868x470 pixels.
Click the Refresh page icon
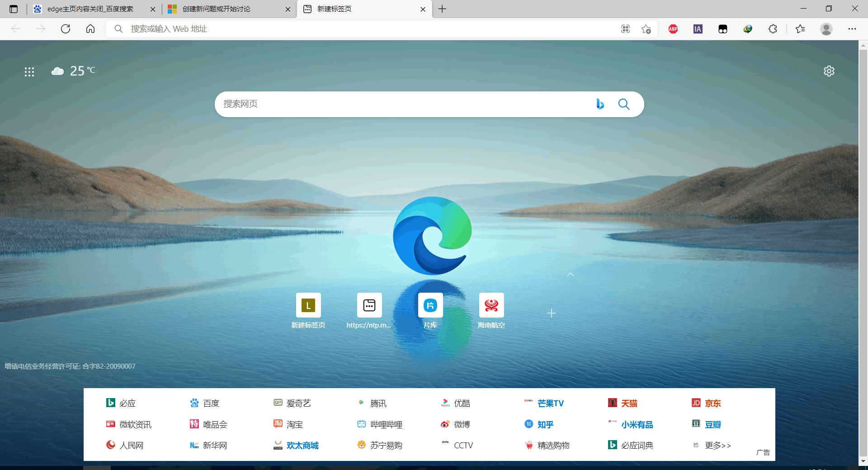point(66,29)
